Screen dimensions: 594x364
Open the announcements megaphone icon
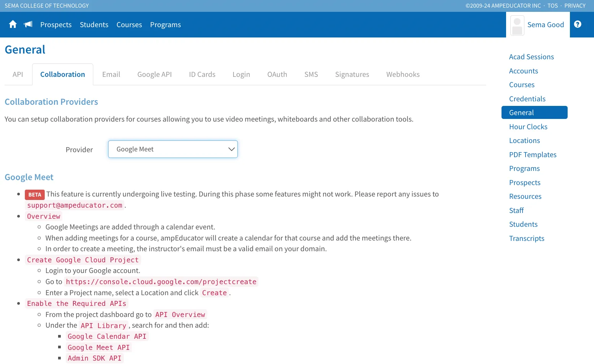pyautogui.click(x=28, y=24)
